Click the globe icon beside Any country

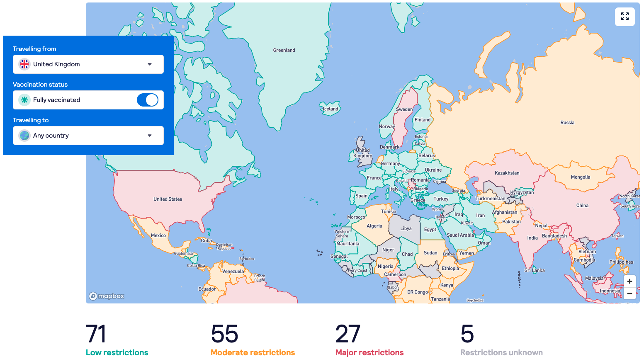click(x=24, y=136)
